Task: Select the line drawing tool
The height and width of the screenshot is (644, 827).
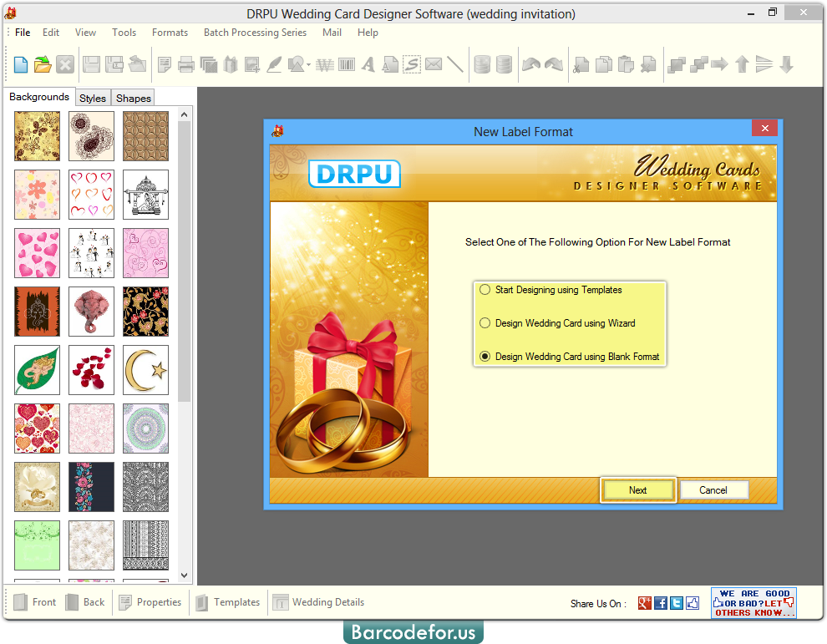Action: (454, 64)
